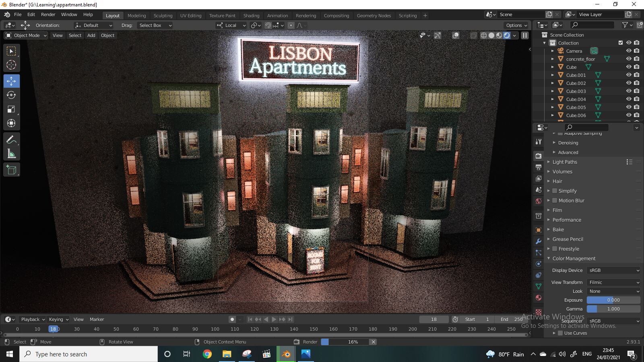Adjust the Gamma slider in Color Management
This screenshot has width=644, height=362.
click(613, 309)
